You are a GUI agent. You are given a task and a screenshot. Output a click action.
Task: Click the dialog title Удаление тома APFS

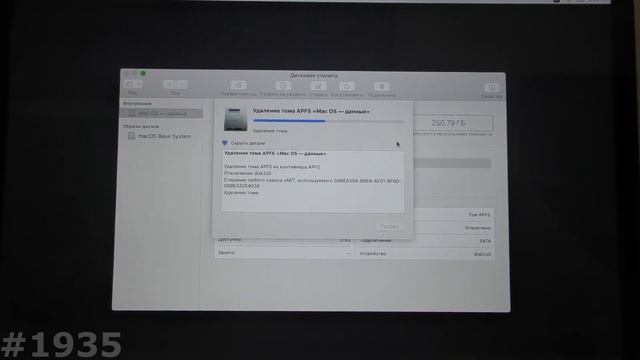point(311,111)
